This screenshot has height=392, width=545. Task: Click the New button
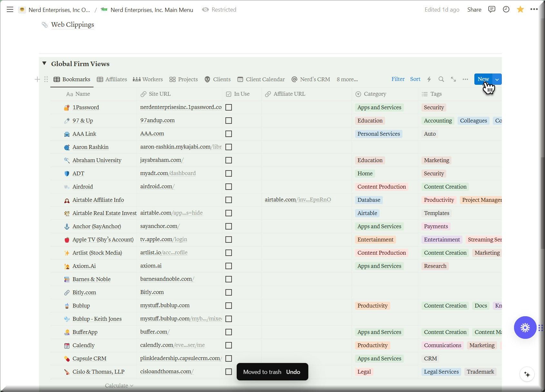tap(483, 79)
